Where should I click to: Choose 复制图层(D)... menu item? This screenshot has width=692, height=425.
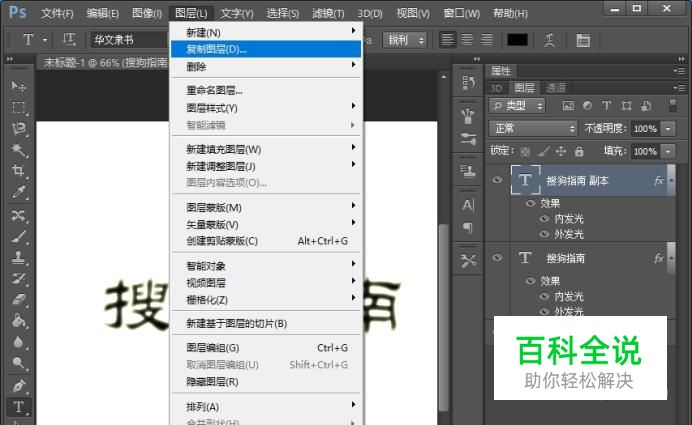[266, 49]
